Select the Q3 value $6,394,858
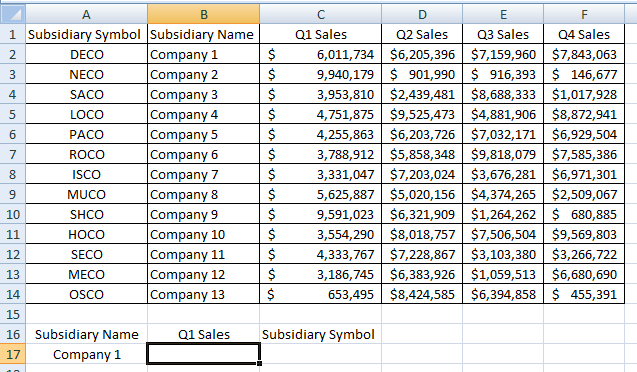 coord(503,294)
